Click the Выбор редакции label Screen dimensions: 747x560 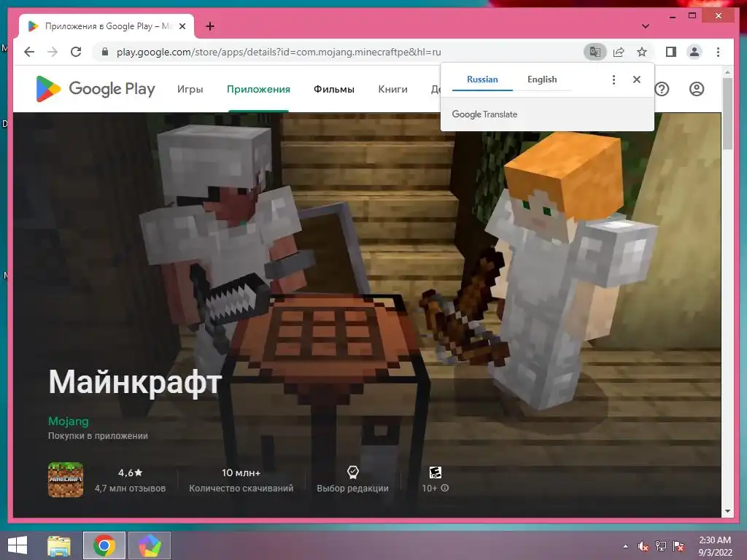pyautogui.click(x=352, y=488)
